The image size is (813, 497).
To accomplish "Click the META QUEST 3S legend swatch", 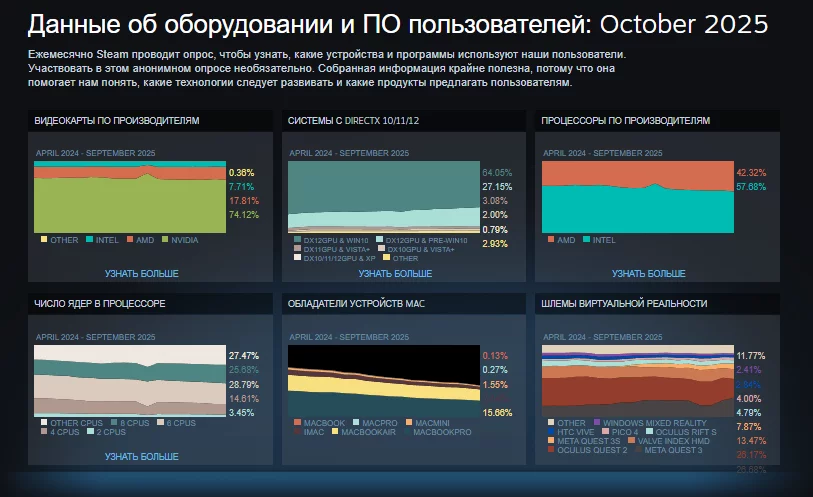I will (x=551, y=440).
